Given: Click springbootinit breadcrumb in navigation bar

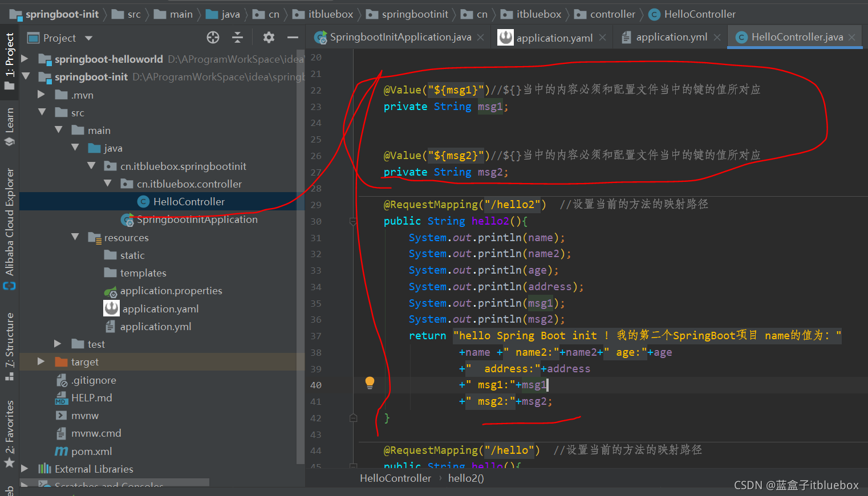Looking at the screenshot, I should point(415,14).
